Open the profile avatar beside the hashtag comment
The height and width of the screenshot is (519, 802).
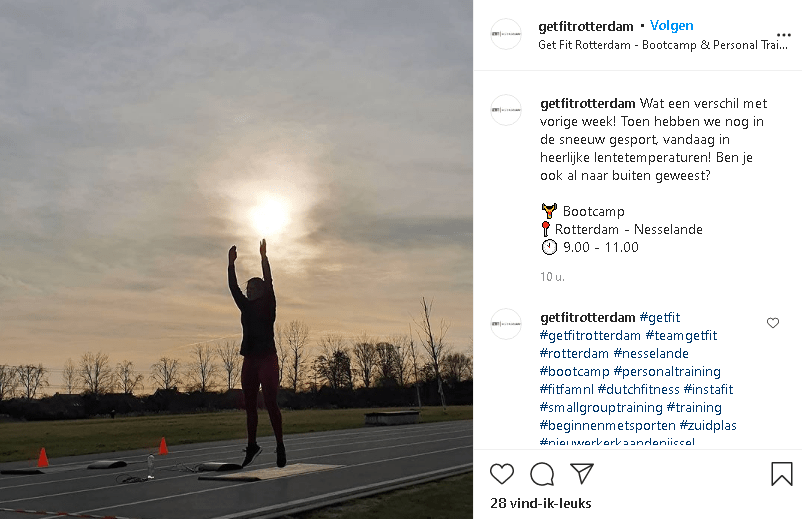pyautogui.click(x=506, y=324)
